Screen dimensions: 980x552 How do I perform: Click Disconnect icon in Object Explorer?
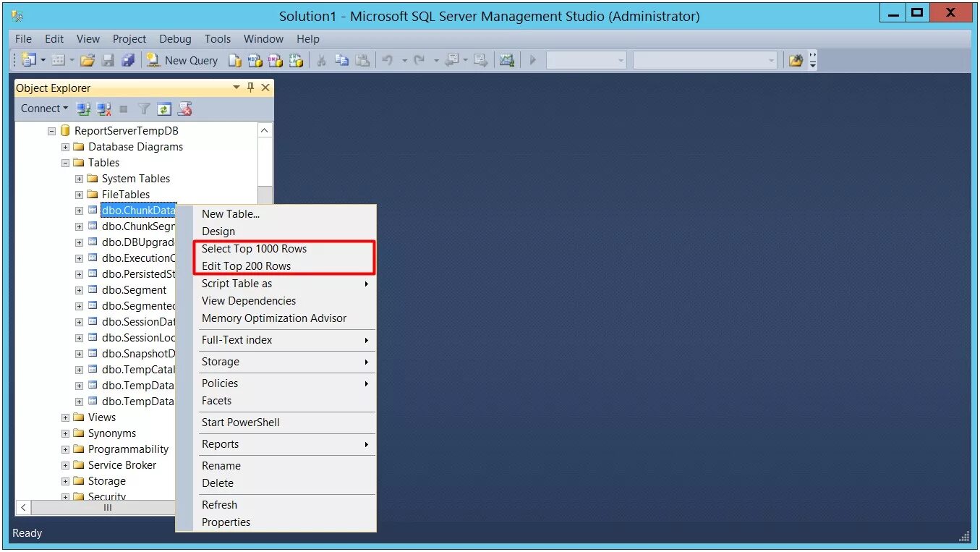pyautogui.click(x=104, y=109)
